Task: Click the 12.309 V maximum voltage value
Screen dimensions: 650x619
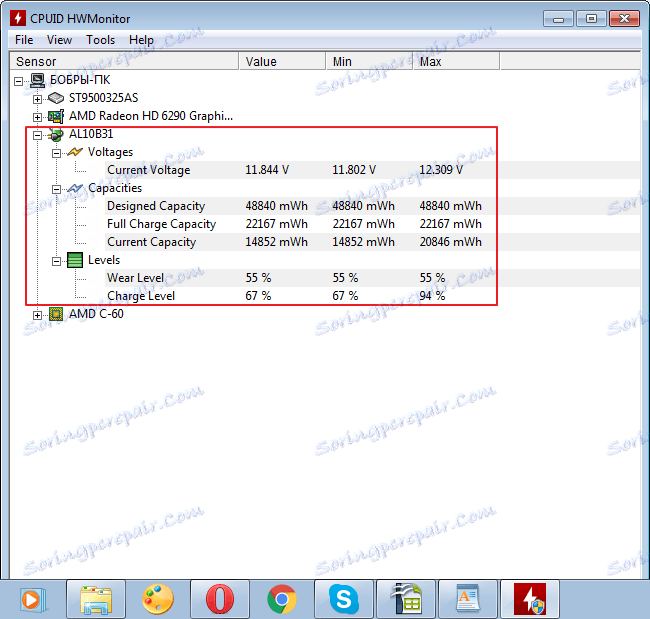Action: 441,170
